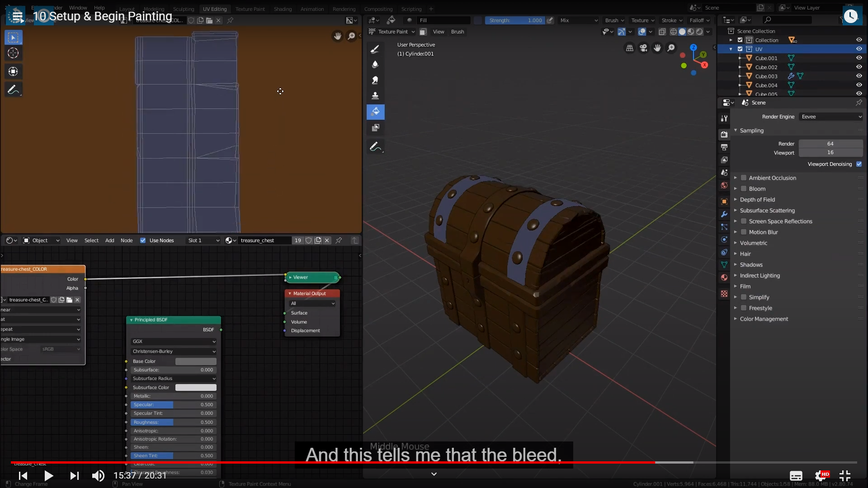Select the Soften brush tool
The height and width of the screenshot is (488, 868).
click(375, 64)
